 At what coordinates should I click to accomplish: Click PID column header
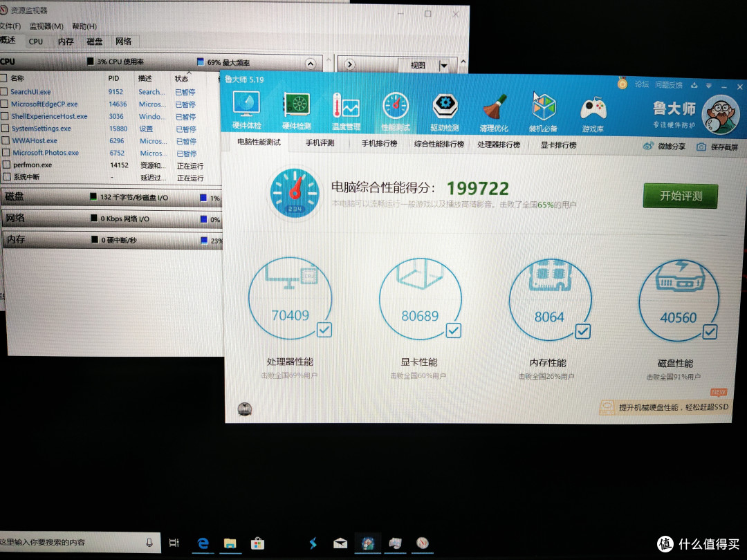coord(113,78)
